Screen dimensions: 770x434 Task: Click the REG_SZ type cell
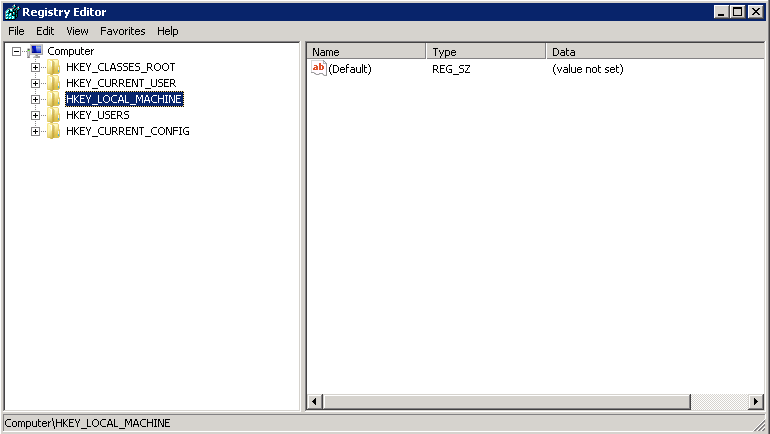click(x=451, y=69)
